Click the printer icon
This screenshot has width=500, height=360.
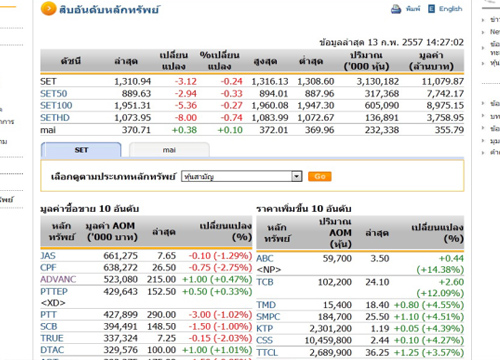pyautogui.click(x=396, y=9)
